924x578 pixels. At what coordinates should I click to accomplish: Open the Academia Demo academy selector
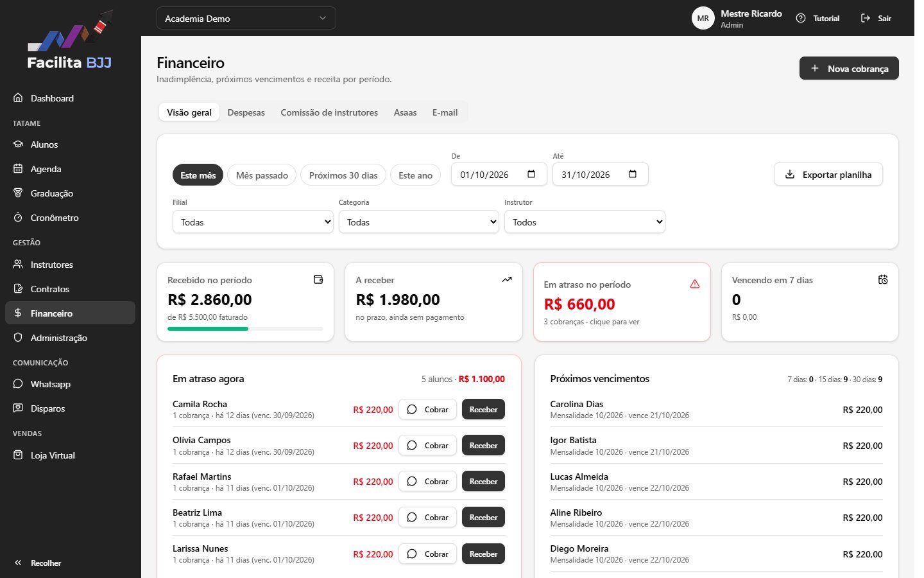click(246, 18)
